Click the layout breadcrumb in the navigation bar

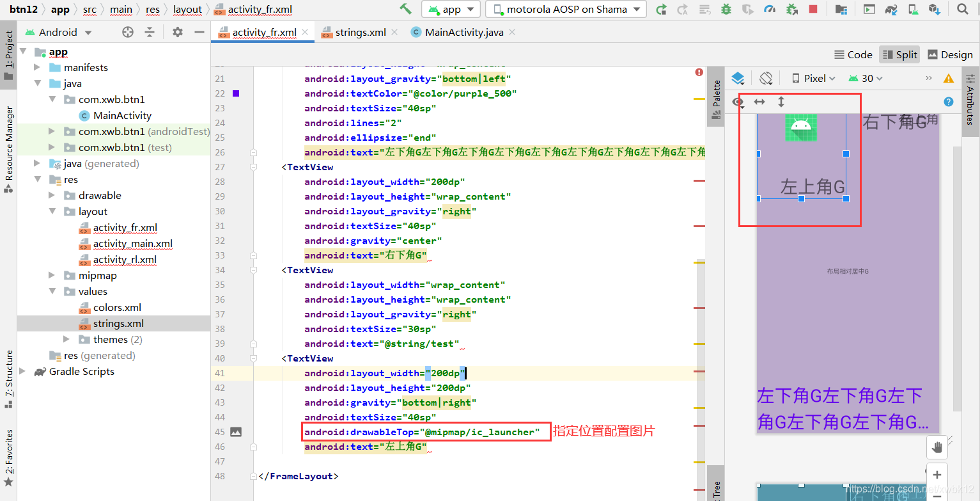pos(187,9)
